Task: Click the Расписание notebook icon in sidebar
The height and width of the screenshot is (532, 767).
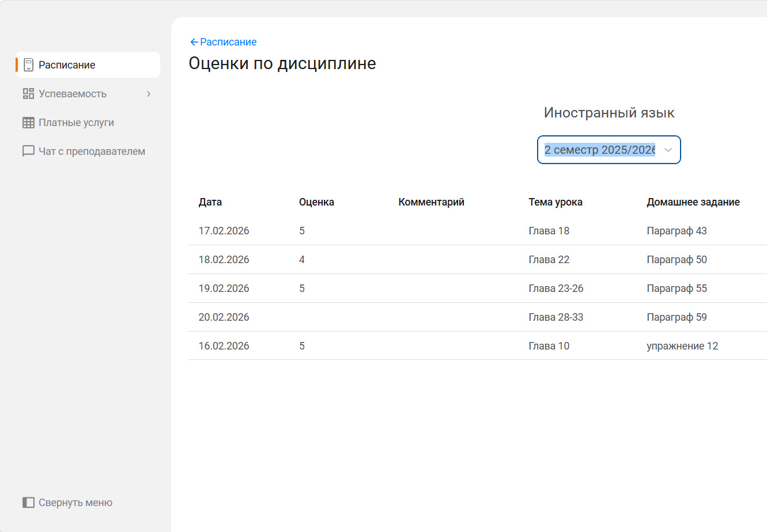Action: click(x=28, y=65)
